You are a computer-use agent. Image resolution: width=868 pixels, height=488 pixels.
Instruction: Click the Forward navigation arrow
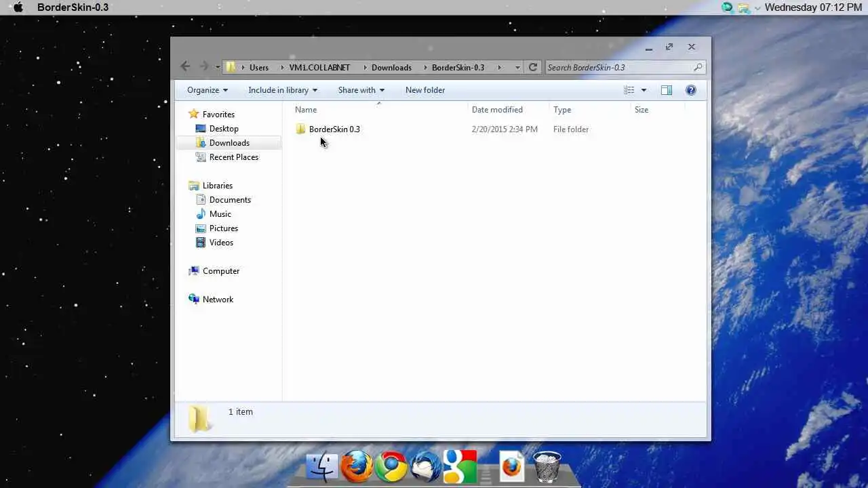pyautogui.click(x=203, y=66)
